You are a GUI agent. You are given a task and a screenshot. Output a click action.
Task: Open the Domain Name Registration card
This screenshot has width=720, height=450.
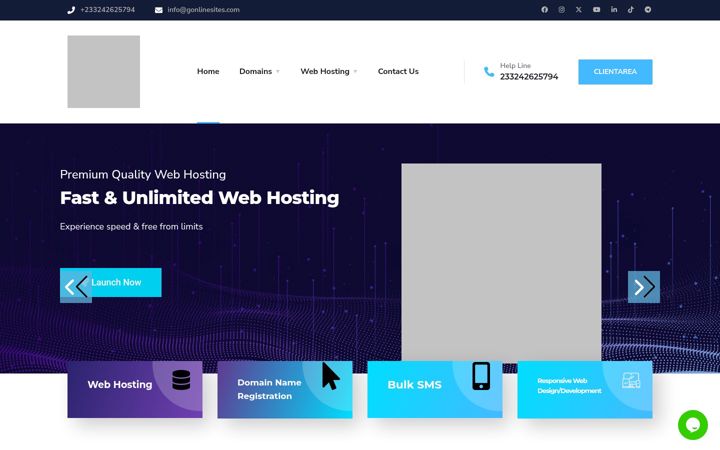point(285,389)
